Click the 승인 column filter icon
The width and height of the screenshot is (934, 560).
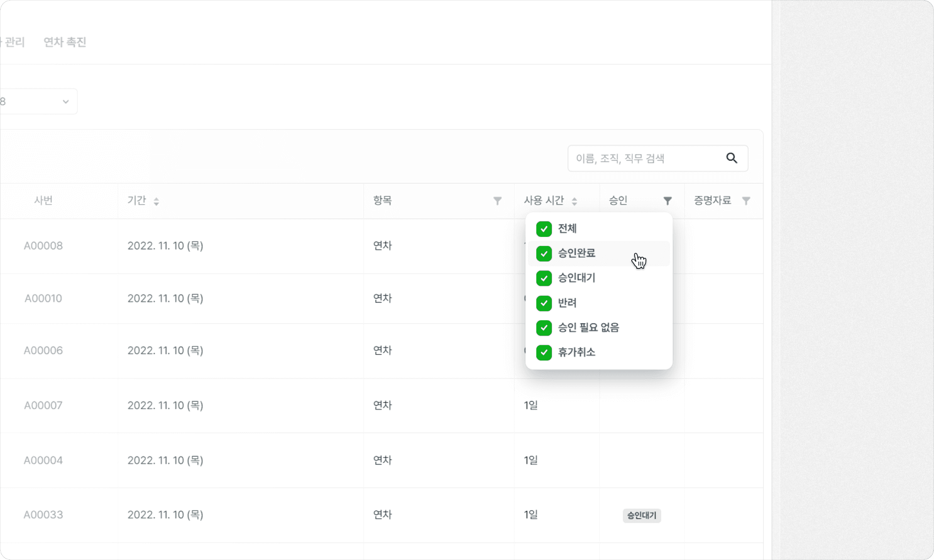click(667, 201)
